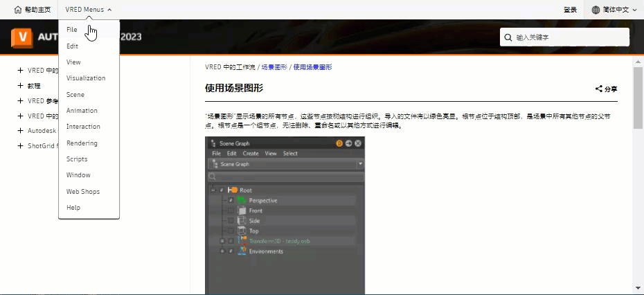Click the arrow icon in Scene Graph title bar

point(349,143)
